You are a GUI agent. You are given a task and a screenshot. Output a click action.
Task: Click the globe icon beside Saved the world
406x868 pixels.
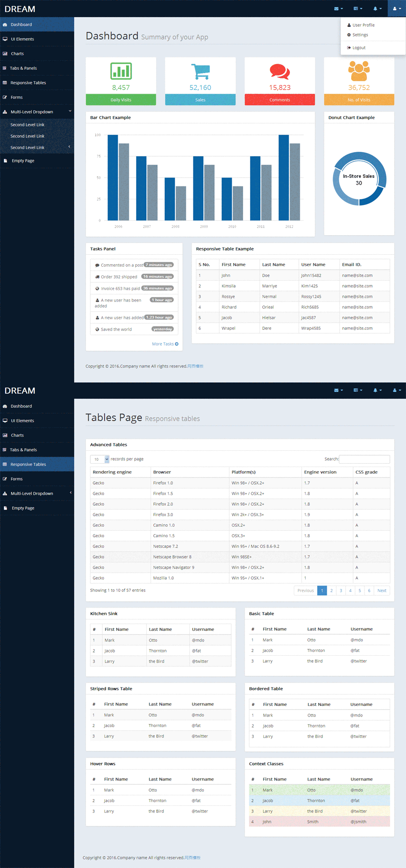pyautogui.click(x=97, y=329)
